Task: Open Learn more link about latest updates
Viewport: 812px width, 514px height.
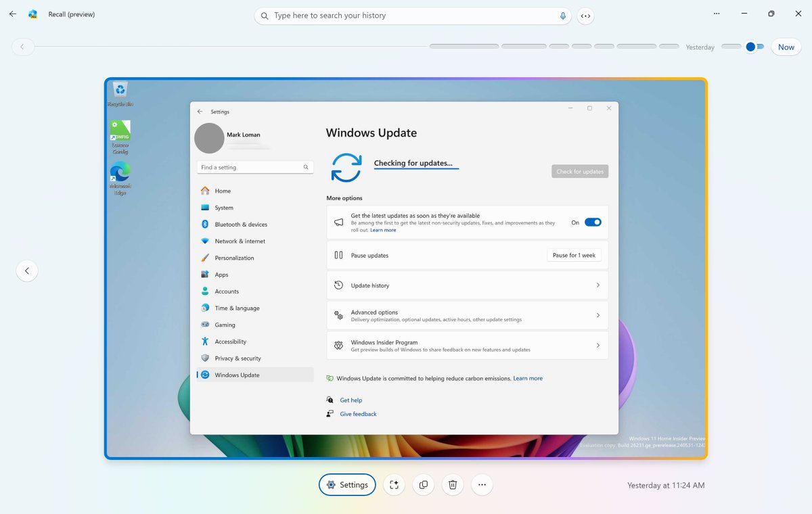Action: (383, 230)
